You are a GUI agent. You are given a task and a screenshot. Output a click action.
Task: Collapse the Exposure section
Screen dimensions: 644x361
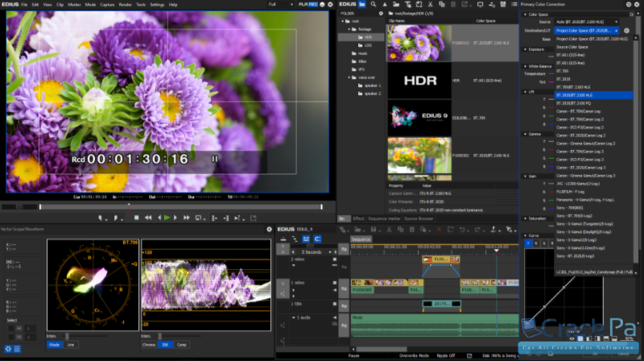pos(526,49)
